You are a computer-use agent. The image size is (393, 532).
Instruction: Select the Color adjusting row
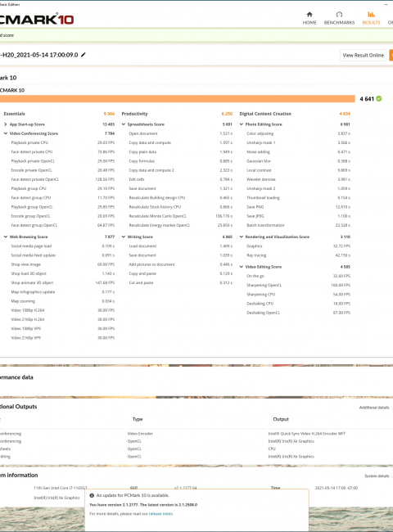coord(298,133)
